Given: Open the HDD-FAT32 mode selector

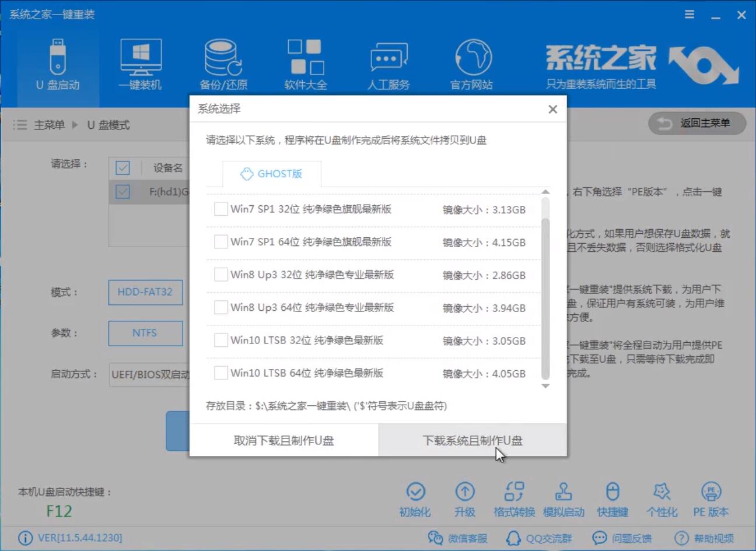Looking at the screenshot, I should point(145,292).
